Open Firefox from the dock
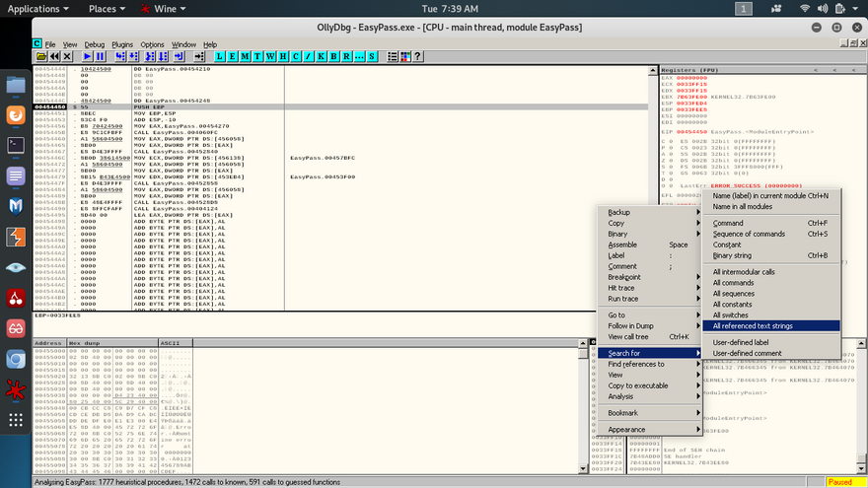868x488 pixels. coord(16,115)
